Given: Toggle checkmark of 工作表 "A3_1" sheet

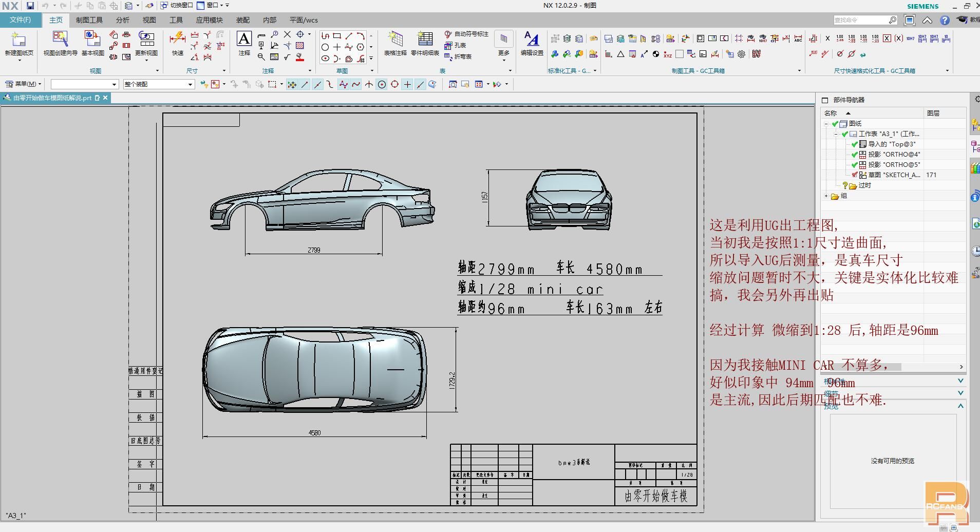Looking at the screenshot, I should point(845,134).
